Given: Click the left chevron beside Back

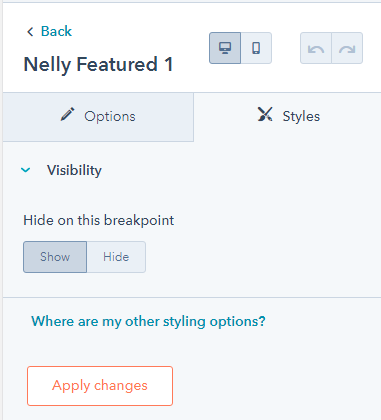Looking at the screenshot, I should 30,32.
